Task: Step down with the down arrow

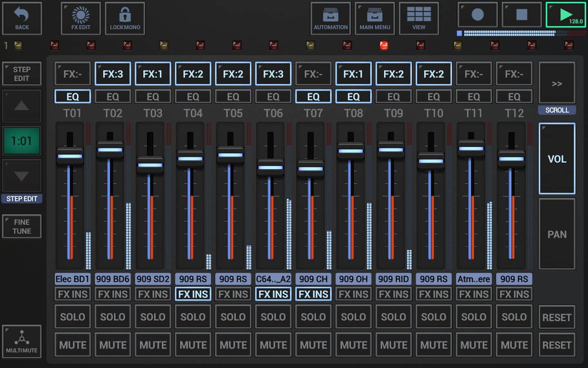Action: (x=22, y=176)
